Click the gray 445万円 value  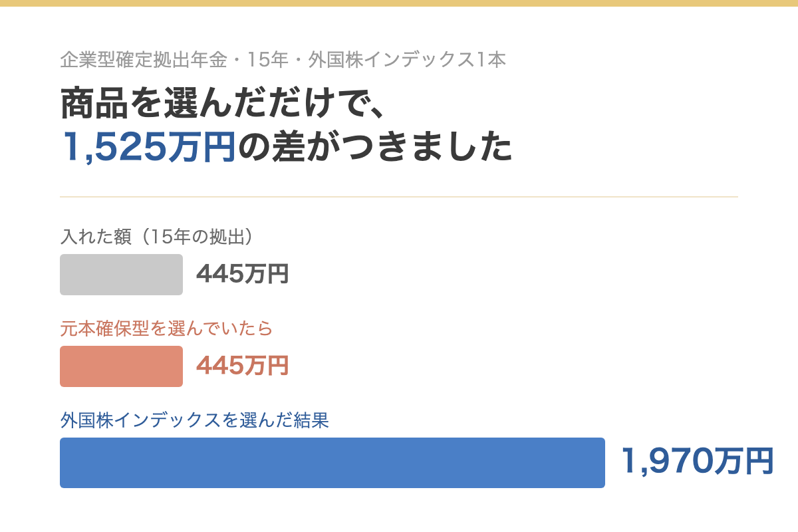click(243, 274)
